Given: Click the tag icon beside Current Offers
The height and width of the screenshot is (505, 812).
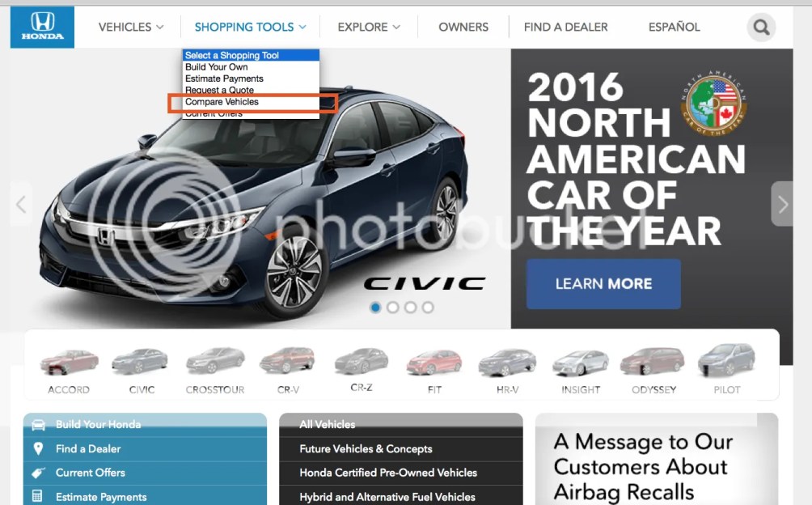Looking at the screenshot, I should click(x=38, y=473).
